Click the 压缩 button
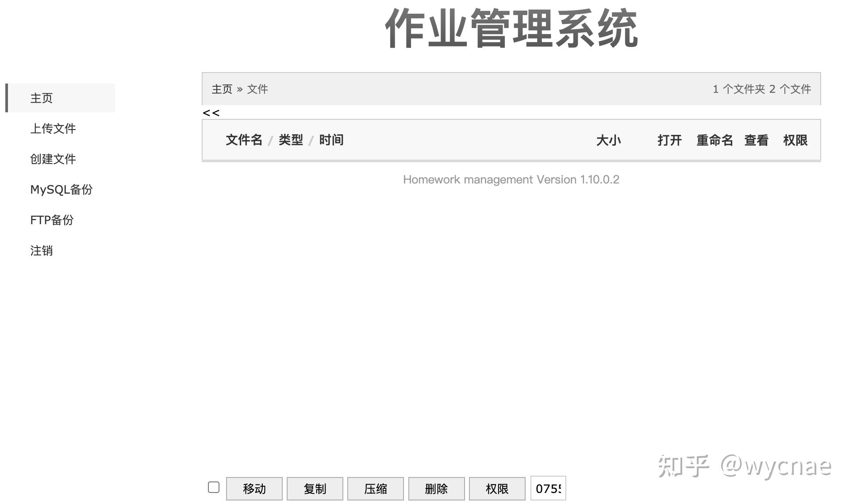This screenshot has width=853, height=504. 376,489
